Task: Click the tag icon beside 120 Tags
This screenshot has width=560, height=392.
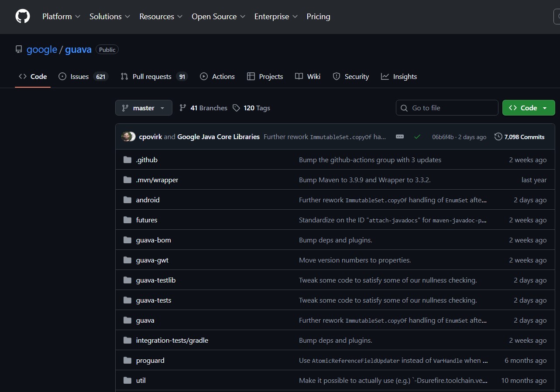Action: point(236,108)
